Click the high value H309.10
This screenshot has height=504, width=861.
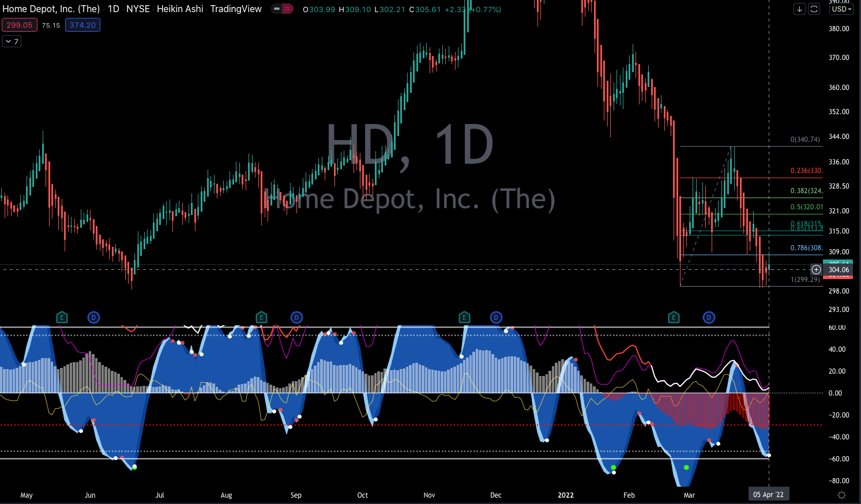(355, 10)
